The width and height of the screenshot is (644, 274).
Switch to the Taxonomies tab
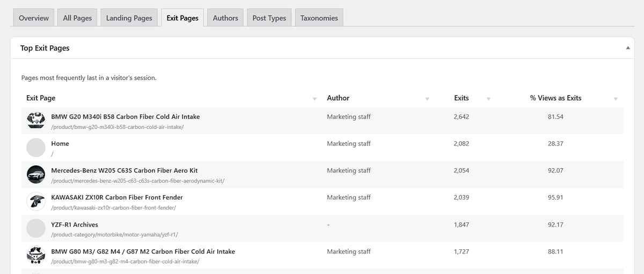point(319,18)
